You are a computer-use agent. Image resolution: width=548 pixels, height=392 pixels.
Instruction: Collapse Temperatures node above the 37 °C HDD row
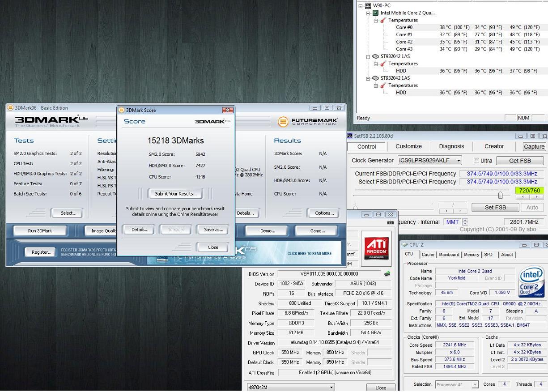pyautogui.click(x=376, y=64)
